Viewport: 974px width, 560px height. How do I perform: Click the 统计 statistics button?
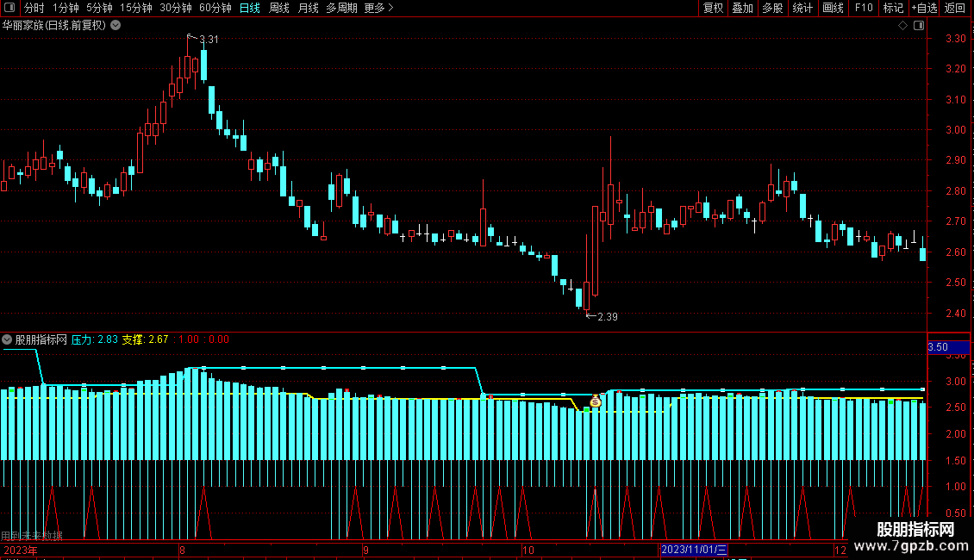click(802, 8)
